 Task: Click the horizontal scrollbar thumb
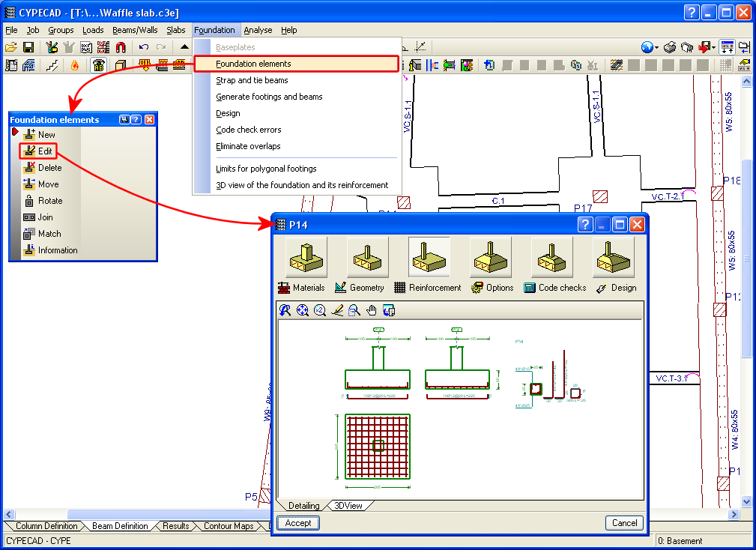[169, 514]
